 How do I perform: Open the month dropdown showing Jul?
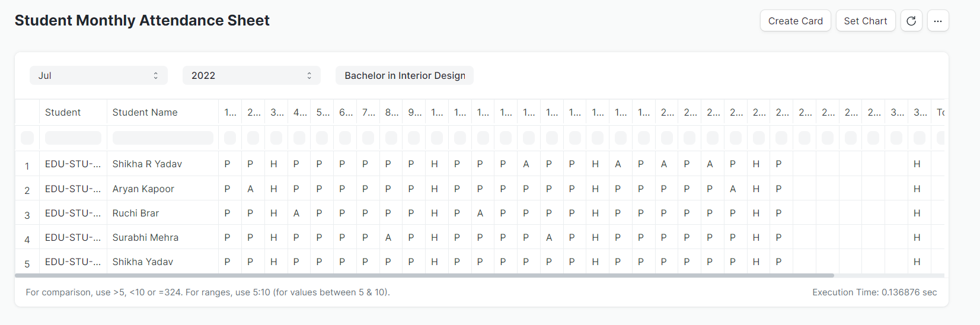click(98, 75)
